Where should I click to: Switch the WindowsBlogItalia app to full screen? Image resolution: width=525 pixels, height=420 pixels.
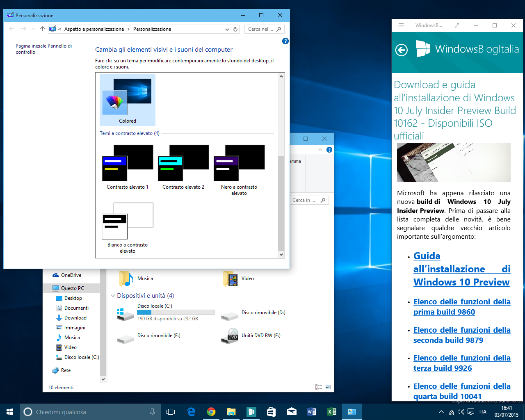(457, 25)
